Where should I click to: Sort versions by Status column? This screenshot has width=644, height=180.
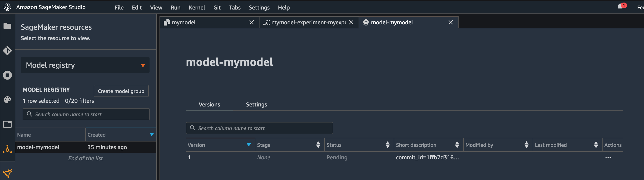click(x=359, y=145)
